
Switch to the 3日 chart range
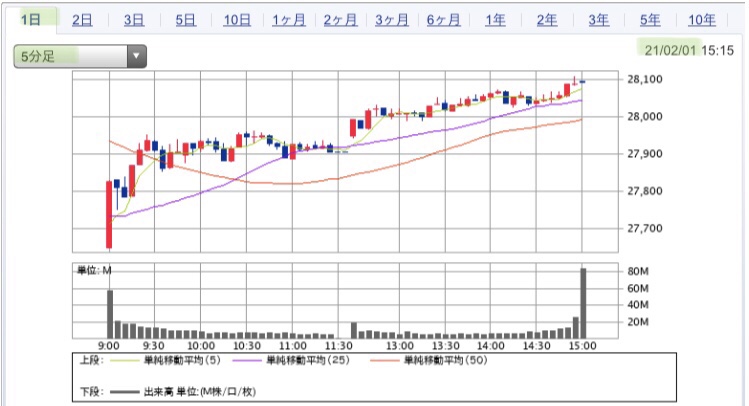click(x=134, y=20)
